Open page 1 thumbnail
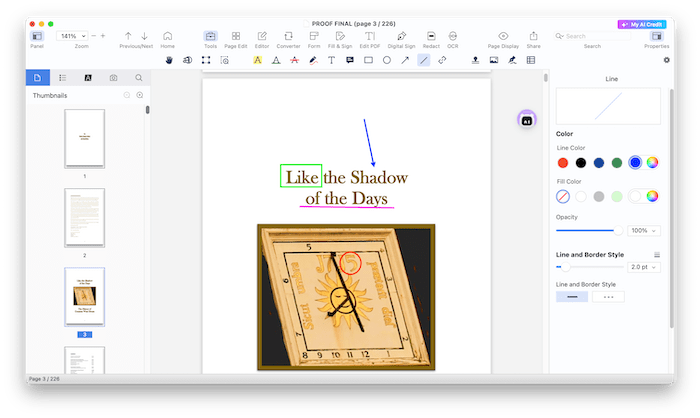The height and width of the screenshot is (418, 700). [x=84, y=139]
